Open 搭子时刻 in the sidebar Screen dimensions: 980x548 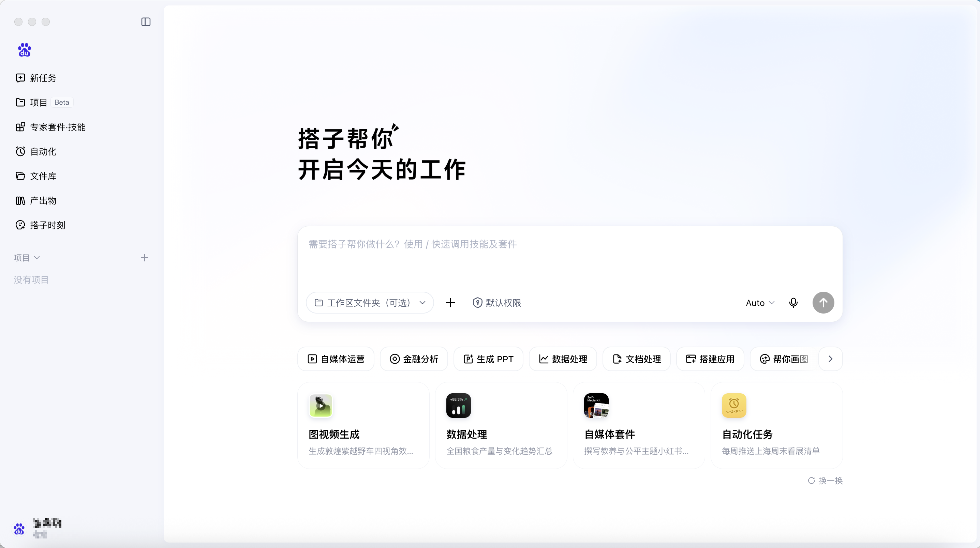tap(40, 225)
